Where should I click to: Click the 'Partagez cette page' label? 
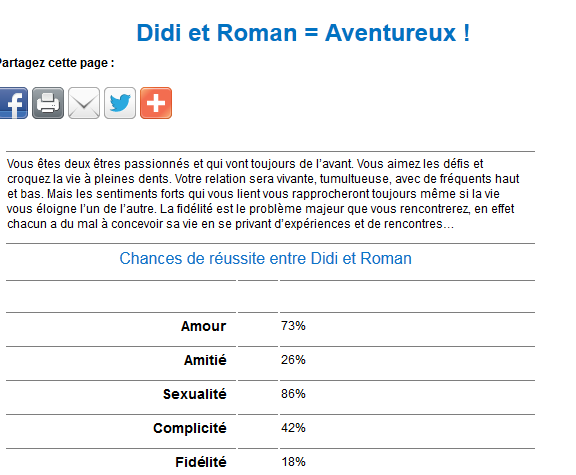coord(57,63)
